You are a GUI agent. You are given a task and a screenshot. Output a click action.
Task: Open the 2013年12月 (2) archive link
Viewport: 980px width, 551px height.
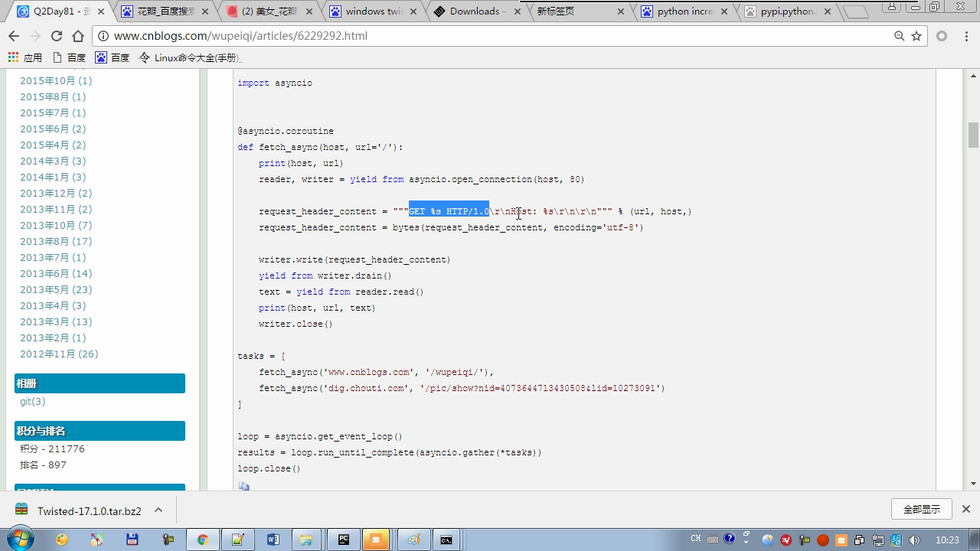coord(56,193)
